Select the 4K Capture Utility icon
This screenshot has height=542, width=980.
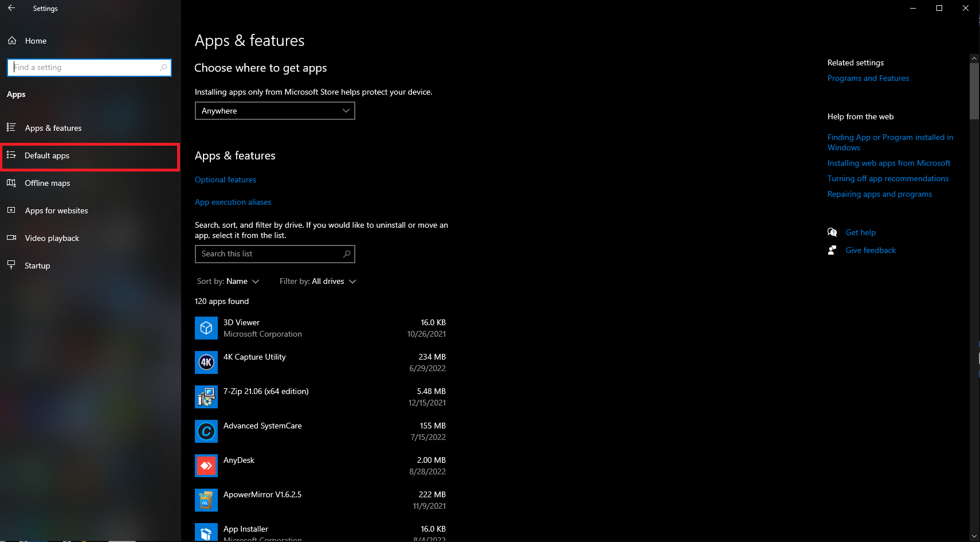click(x=206, y=362)
